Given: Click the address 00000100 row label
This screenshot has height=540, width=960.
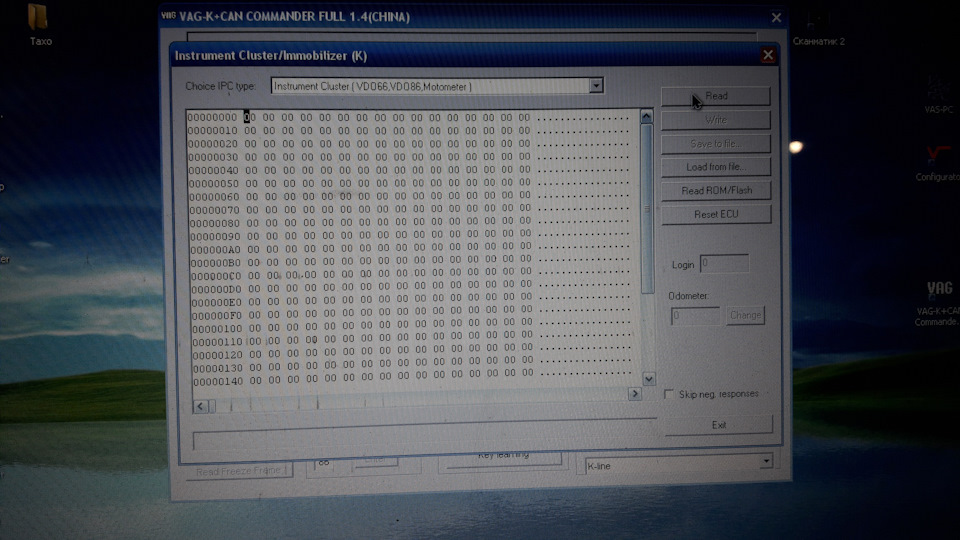Looking at the screenshot, I should (x=217, y=329).
